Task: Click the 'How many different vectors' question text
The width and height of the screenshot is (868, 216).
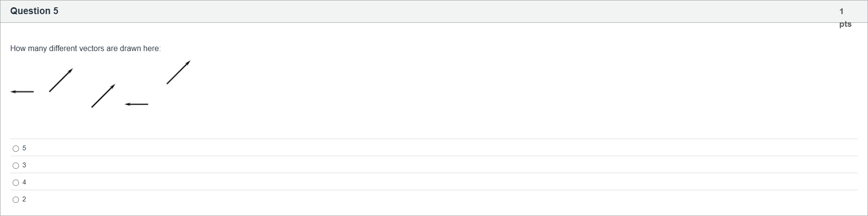Action: pyautogui.click(x=85, y=49)
